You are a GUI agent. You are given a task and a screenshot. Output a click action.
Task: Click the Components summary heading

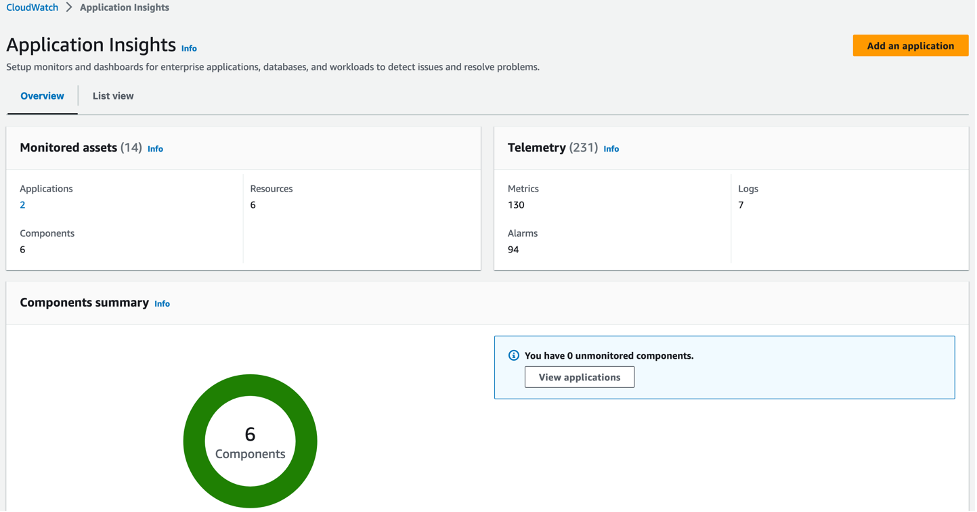click(84, 303)
